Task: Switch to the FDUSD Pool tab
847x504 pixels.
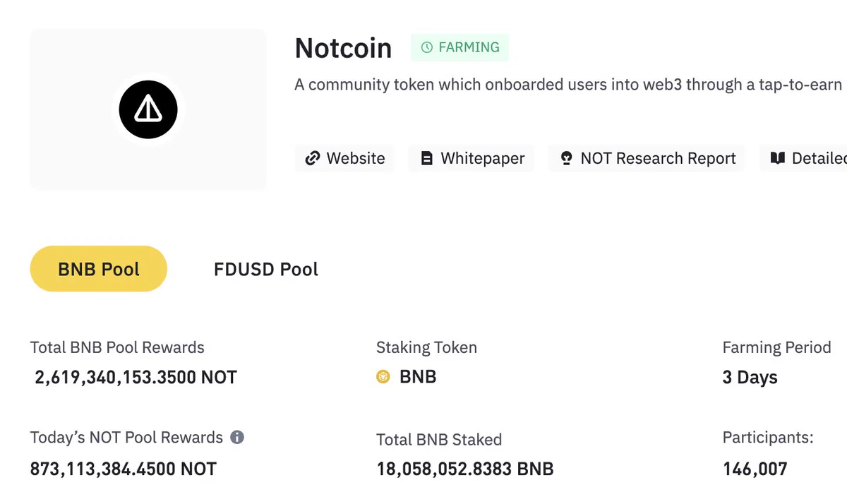Action: coord(266,269)
